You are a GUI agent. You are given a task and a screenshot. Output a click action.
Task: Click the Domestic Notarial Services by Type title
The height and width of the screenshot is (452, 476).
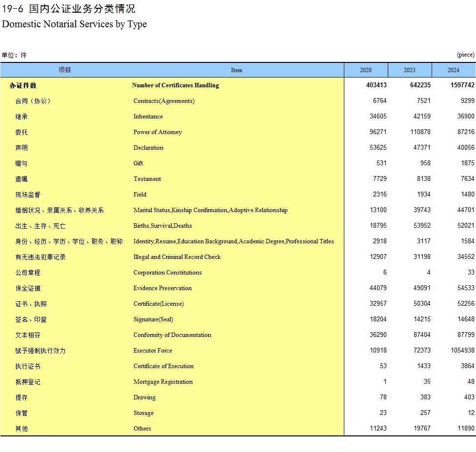[74, 24]
